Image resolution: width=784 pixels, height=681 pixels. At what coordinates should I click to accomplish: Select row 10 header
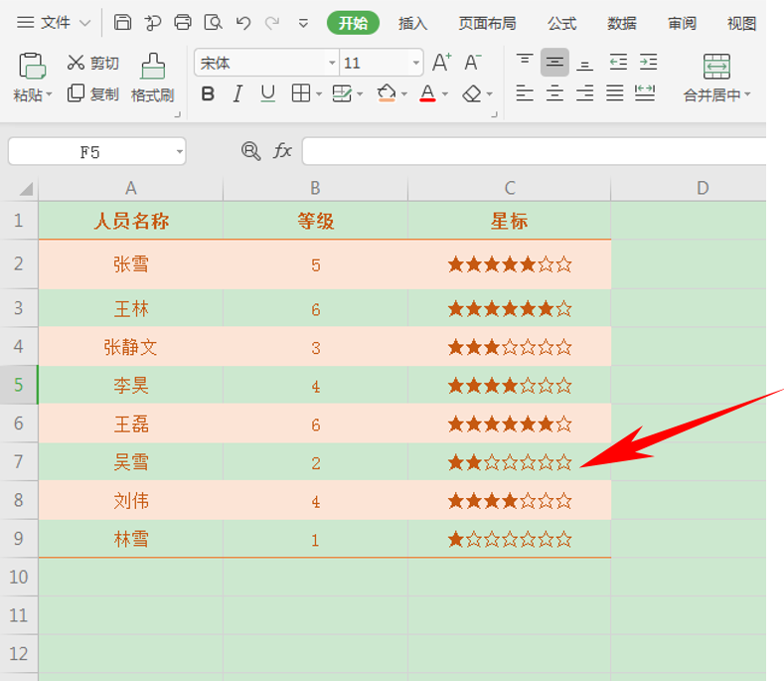coord(19,577)
